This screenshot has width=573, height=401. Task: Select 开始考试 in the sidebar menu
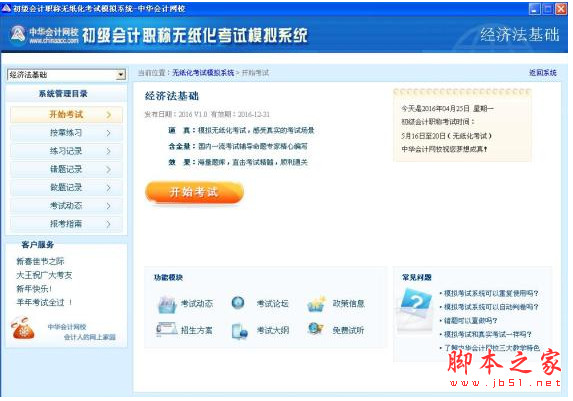click(x=66, y=115)
